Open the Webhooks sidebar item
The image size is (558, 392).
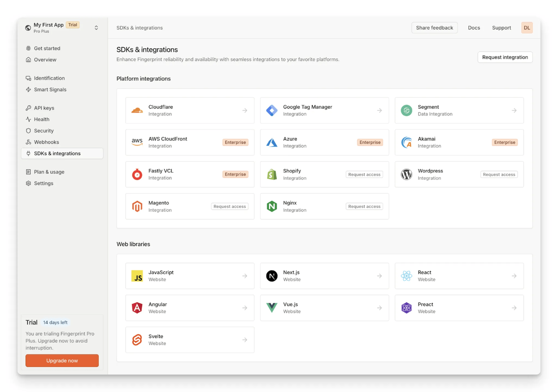[x=46, y=142]
